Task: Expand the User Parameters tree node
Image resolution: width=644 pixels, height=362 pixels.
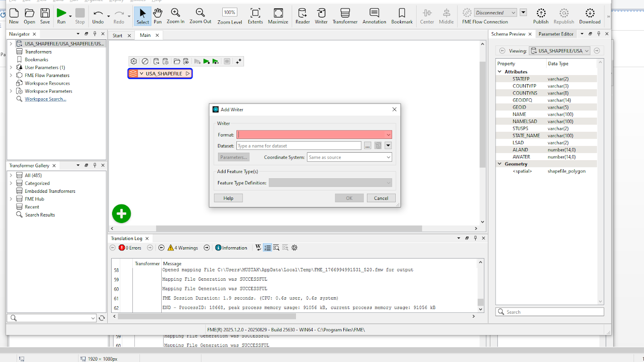Action: (11, 68)
